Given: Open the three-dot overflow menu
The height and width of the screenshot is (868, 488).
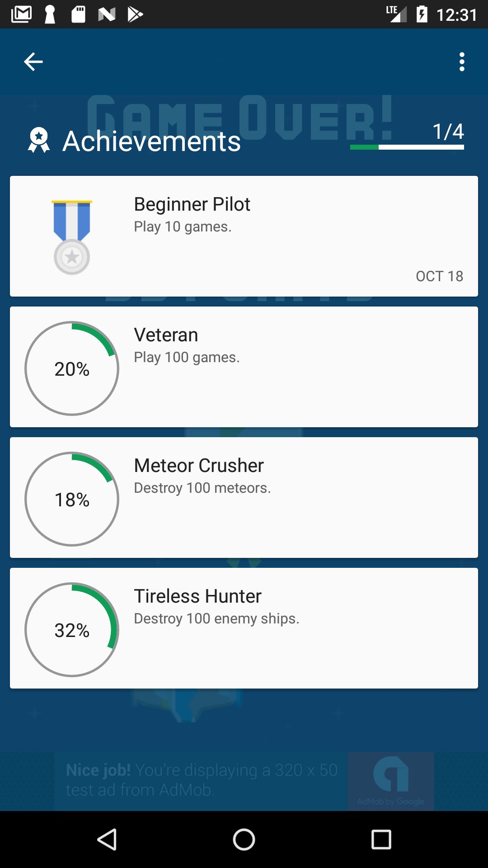Looking at the screenshot, I should (x=461, y=62).
